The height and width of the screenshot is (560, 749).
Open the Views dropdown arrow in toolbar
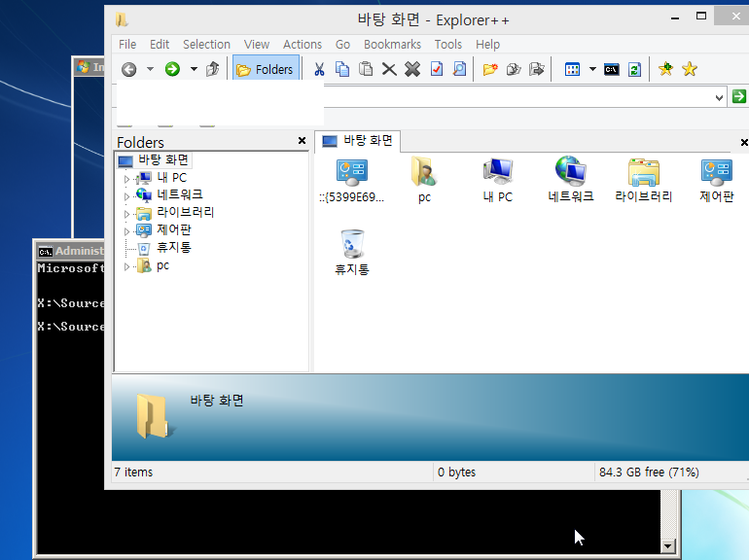click(591, 69)
